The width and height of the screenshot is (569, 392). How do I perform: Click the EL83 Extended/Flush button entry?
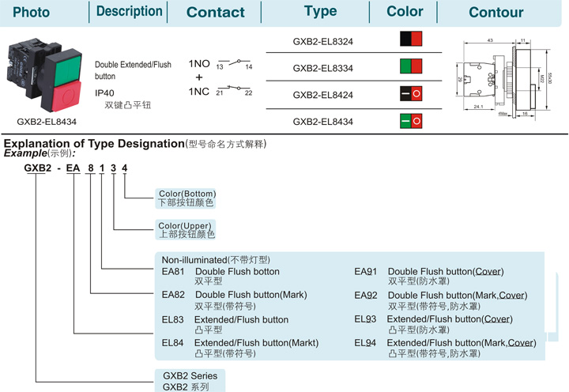tap(225, 325)
